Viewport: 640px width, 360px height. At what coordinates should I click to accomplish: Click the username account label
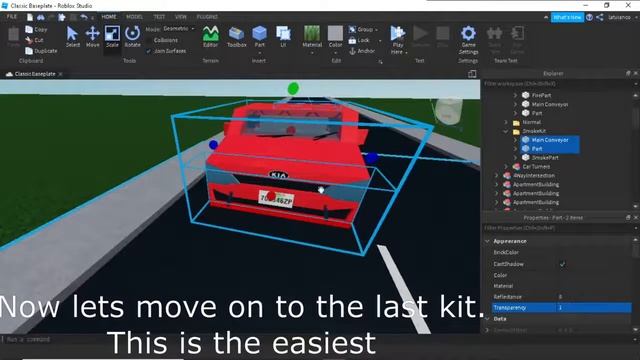coord(619,17)
